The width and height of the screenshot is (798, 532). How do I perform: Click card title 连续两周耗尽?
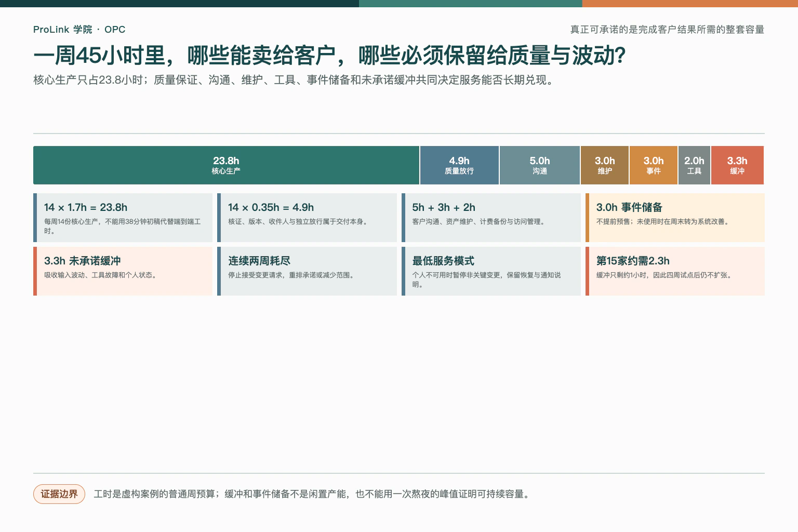[x=259, y=261]
